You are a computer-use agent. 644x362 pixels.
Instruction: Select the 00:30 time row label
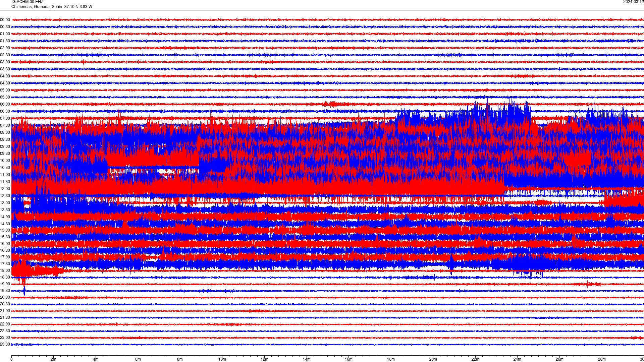(5, 27)
